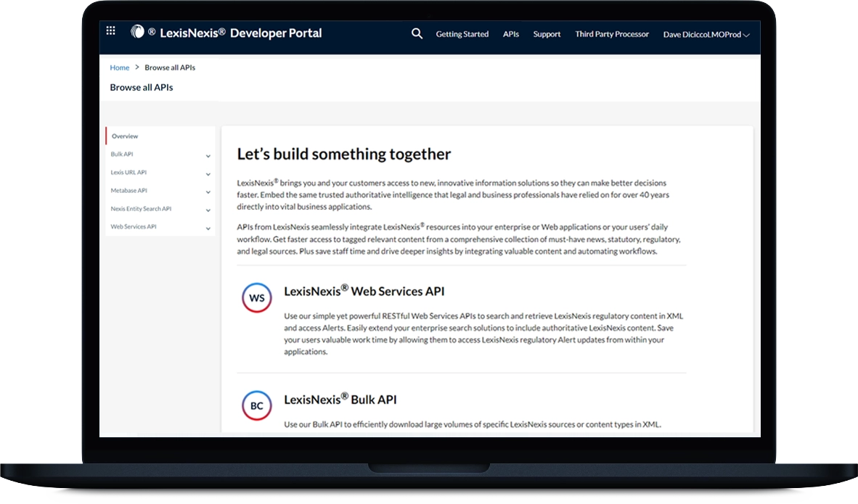
Task: Expand the Web Services API chevron
Action: coord(208,228)
